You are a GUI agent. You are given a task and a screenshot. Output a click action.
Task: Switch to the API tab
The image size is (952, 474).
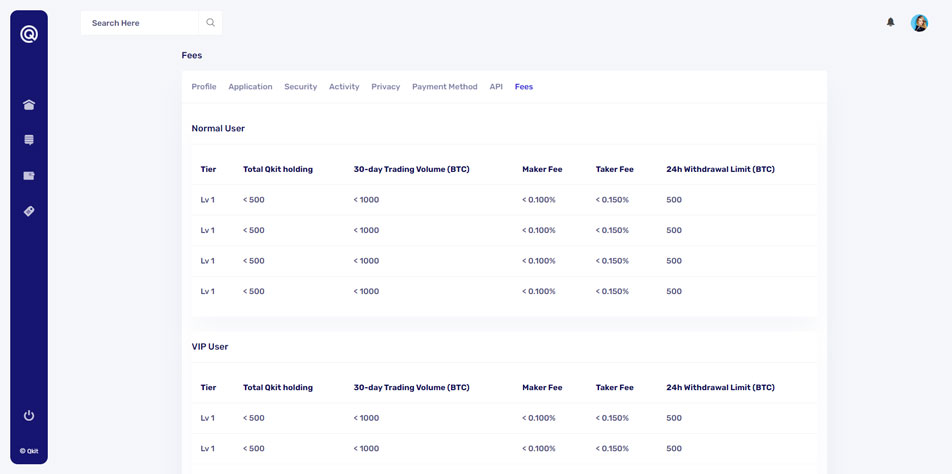[x=496, y=87]
